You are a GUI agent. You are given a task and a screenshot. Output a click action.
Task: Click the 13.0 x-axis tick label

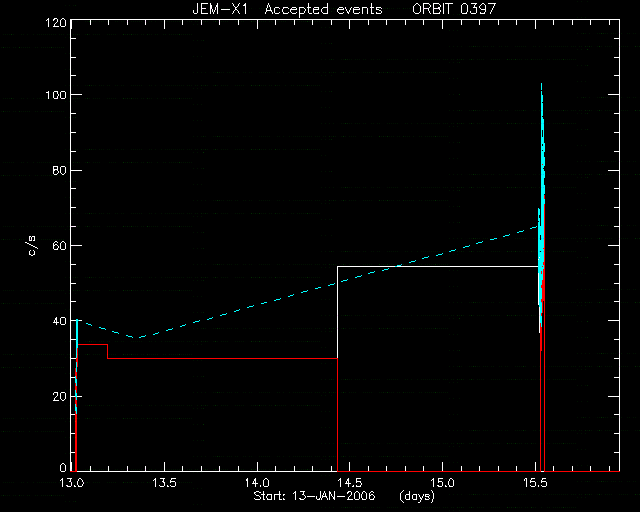click(71, 483)
